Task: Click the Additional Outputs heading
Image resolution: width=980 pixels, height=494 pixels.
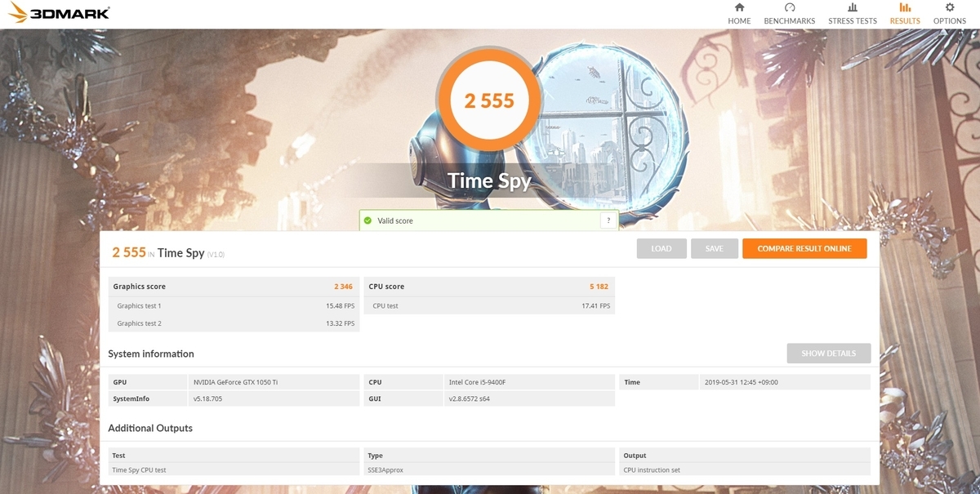Action: [x=150, y=428]
